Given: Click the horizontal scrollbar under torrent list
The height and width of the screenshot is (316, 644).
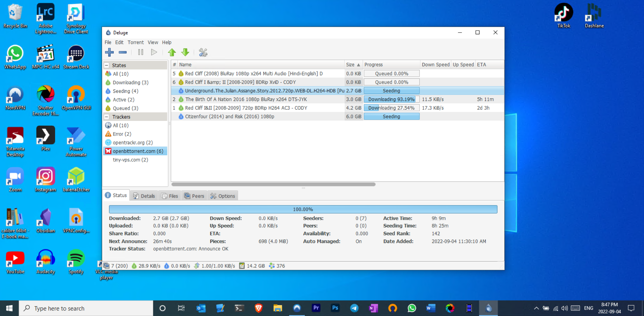Looking at the screenshot, I should pyautogui.click(x=273, y=184).
